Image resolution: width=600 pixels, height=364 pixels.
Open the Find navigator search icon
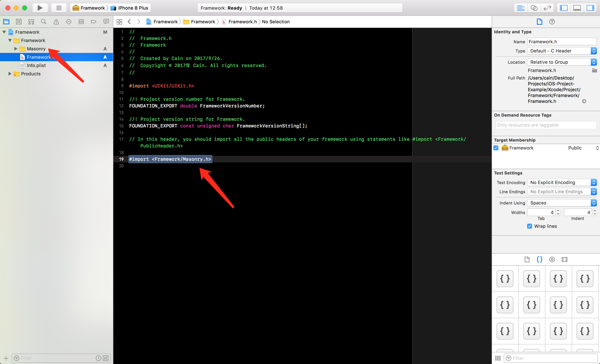[x=44, y=22]
